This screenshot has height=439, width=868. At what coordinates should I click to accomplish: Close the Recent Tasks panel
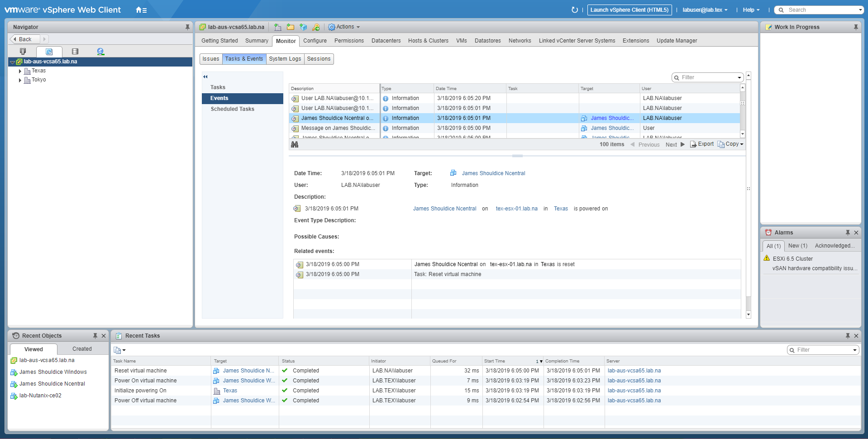coord(856,336)
